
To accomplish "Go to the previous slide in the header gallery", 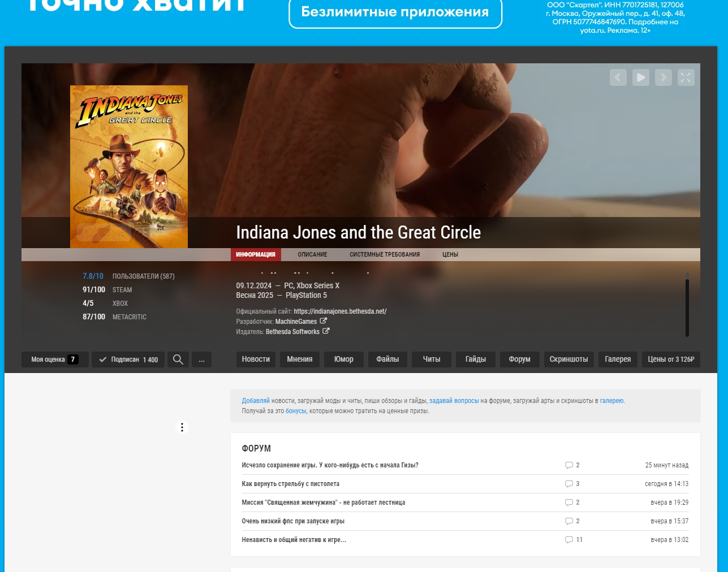I will [x=618, y=77].
